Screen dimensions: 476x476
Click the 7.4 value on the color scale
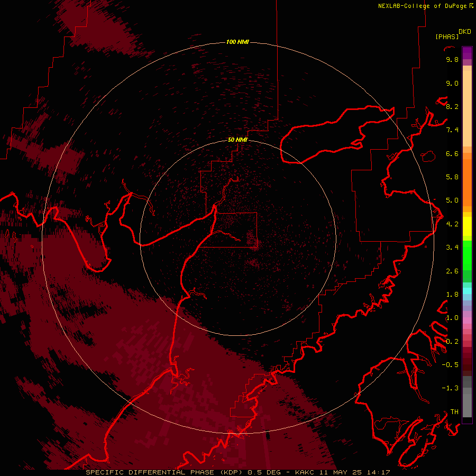click(452, 130)
